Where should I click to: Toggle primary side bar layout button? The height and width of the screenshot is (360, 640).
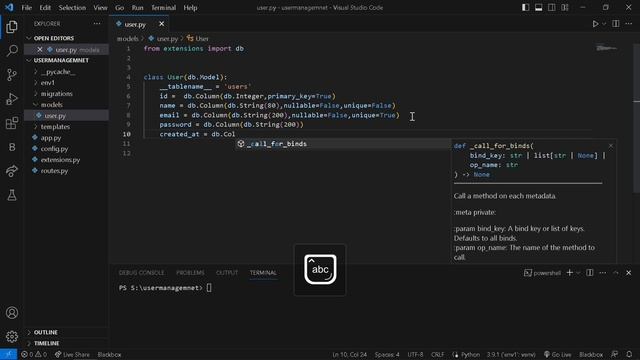pyautogui.click(x=525, y=8)
